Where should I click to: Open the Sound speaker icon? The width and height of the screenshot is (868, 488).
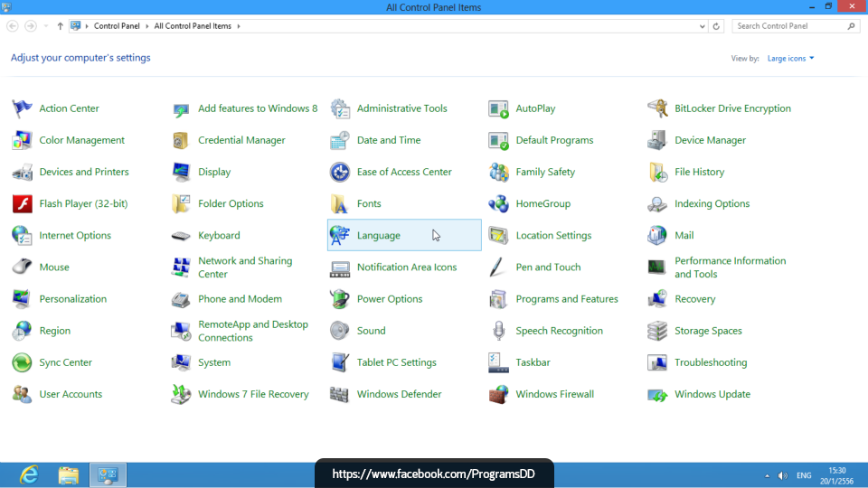[340, 331]
